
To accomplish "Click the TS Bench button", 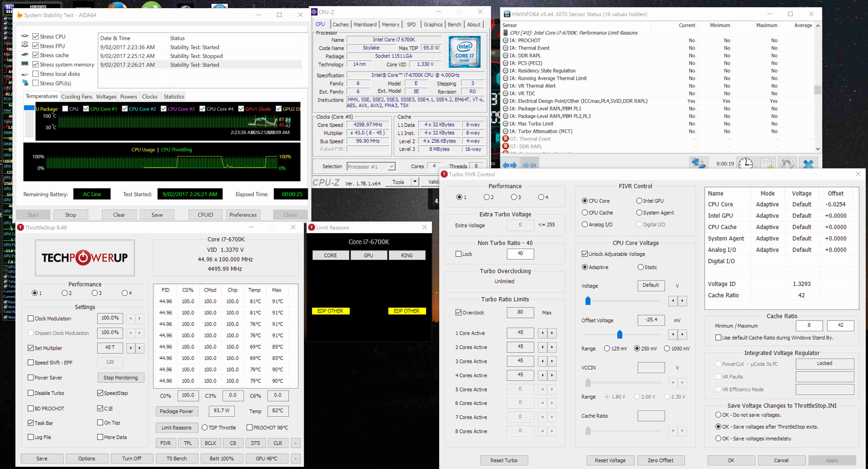I will [176, 459].
